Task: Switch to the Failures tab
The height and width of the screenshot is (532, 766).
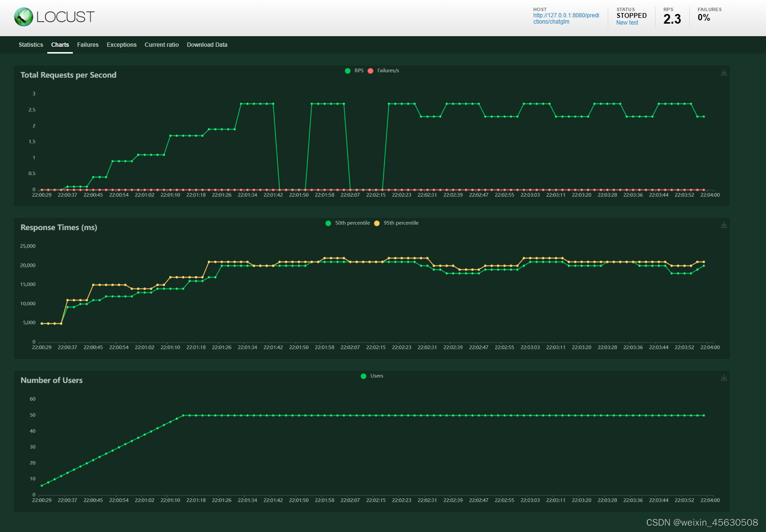Action: coord(88,45)
